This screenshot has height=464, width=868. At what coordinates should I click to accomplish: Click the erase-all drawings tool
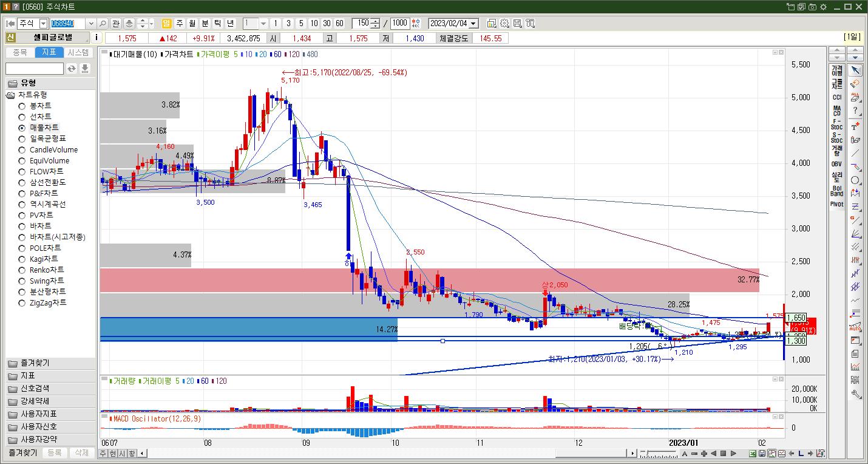(x=855, y=98)
